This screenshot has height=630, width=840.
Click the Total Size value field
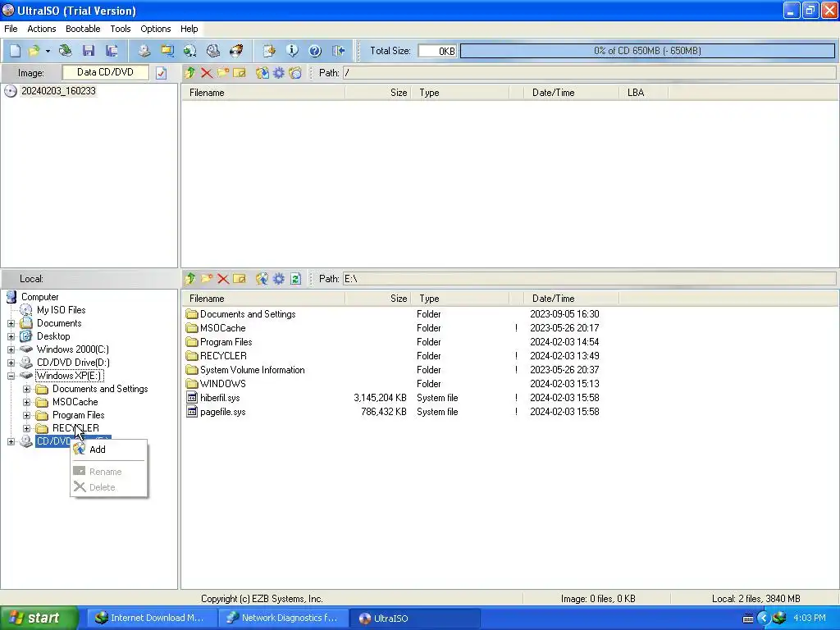438,51
